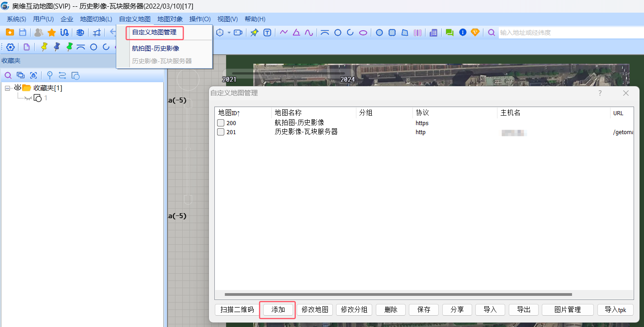Select the hatched rounded square tool
Viewport: 644px width, 327px height.
(x=392, y=33)
